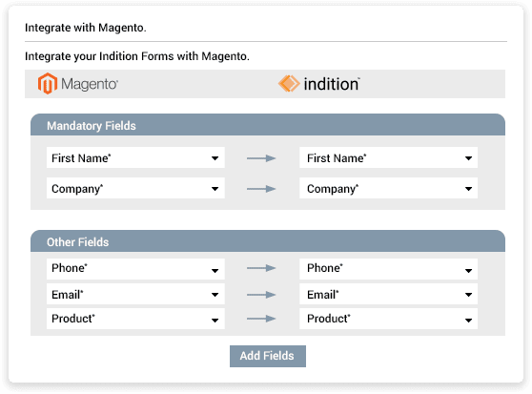
Task: Open the Indition Phone dropdown
Action: click(388, 269)
